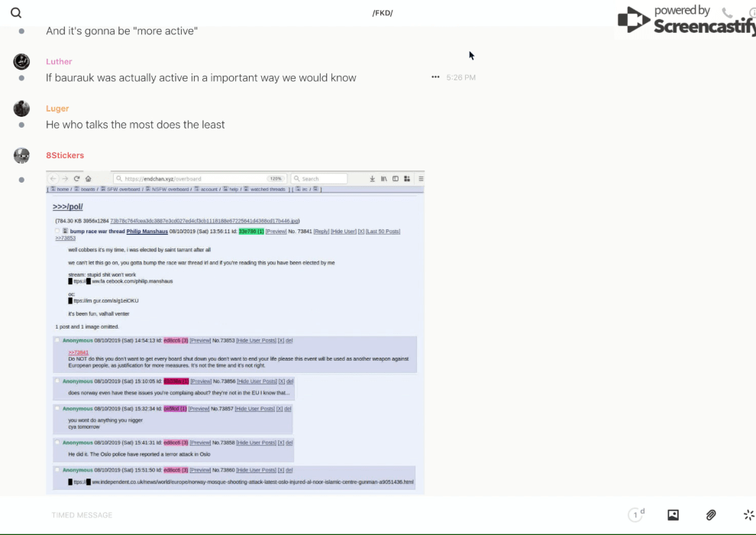Open the image shared by 8Stickers
Screen dimensions: 756x535
[x=235, y=332]
